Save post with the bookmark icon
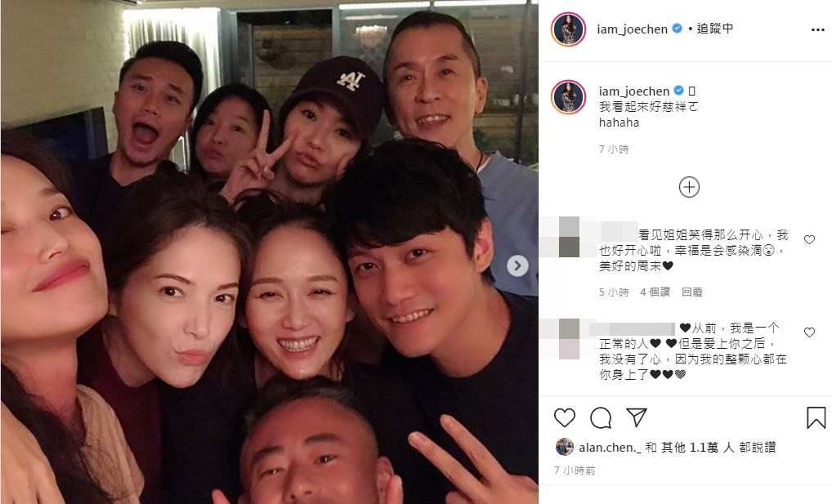832x504 pixels. pyautogui.click(x=816, y=418)
